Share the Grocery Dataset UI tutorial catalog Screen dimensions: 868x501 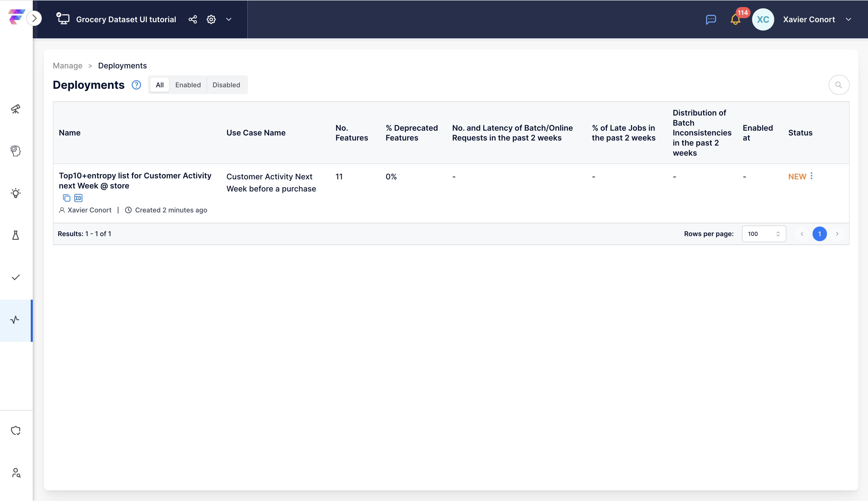[x=193, y=19]
